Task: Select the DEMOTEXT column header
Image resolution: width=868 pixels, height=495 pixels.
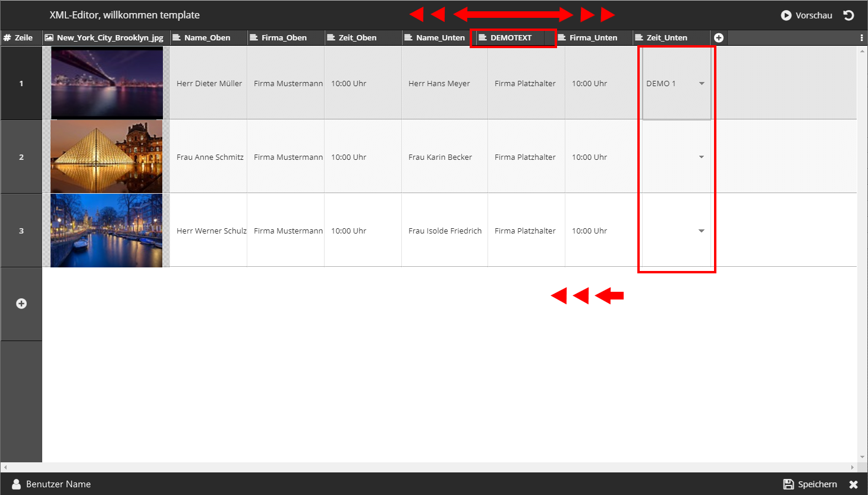Action: [511, 37]
